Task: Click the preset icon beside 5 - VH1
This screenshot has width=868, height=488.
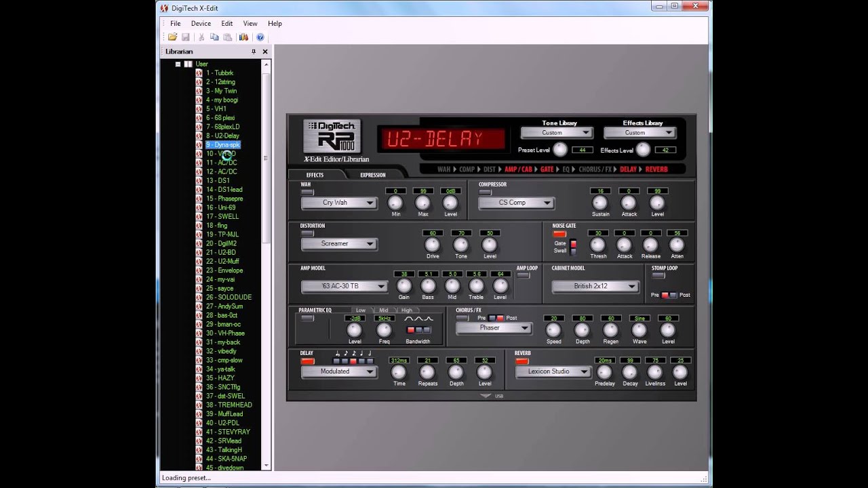Action: coord(199,109)
